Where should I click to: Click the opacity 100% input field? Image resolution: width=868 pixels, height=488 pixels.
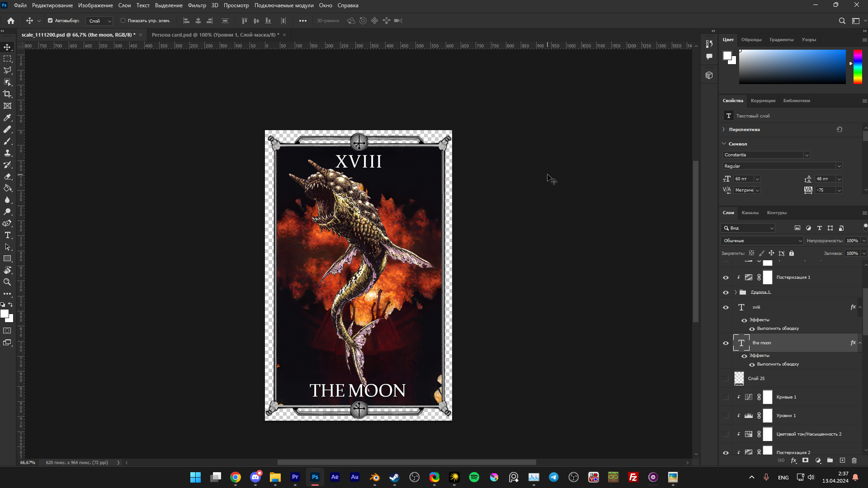click(852, 241)
